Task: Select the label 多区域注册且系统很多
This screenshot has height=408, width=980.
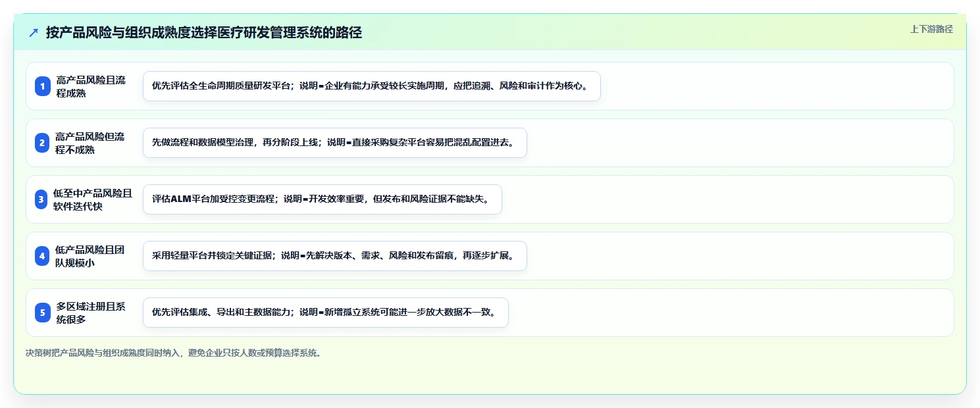Action: (91, 313)
